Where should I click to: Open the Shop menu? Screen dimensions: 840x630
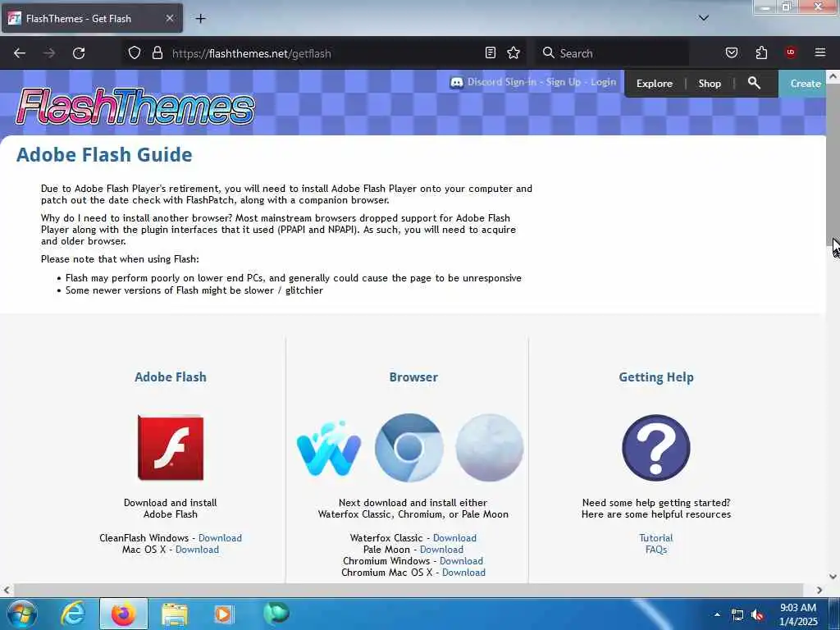point(710,84)
